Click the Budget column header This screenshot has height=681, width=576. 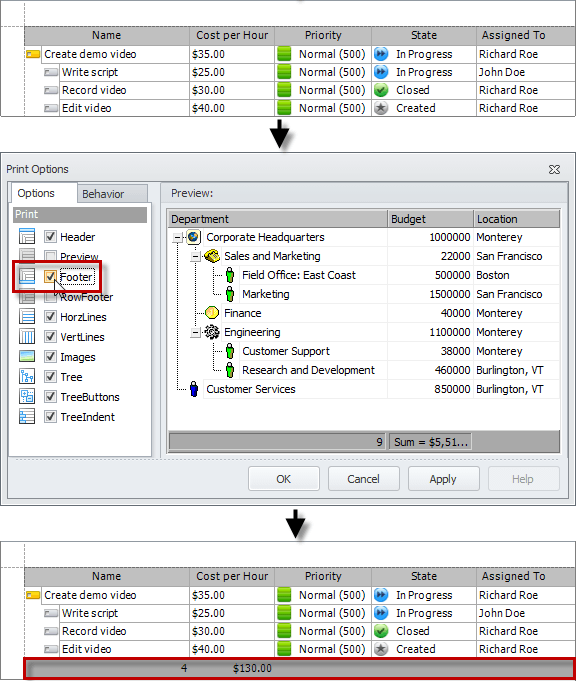click(430, 219)
